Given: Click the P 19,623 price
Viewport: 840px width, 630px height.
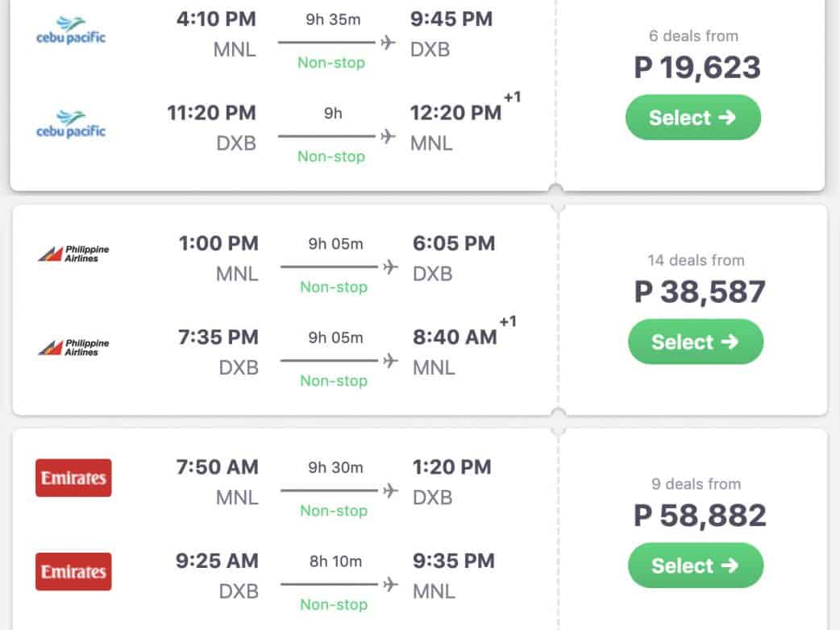Looking at the screenshot, I should click(697, 68).
